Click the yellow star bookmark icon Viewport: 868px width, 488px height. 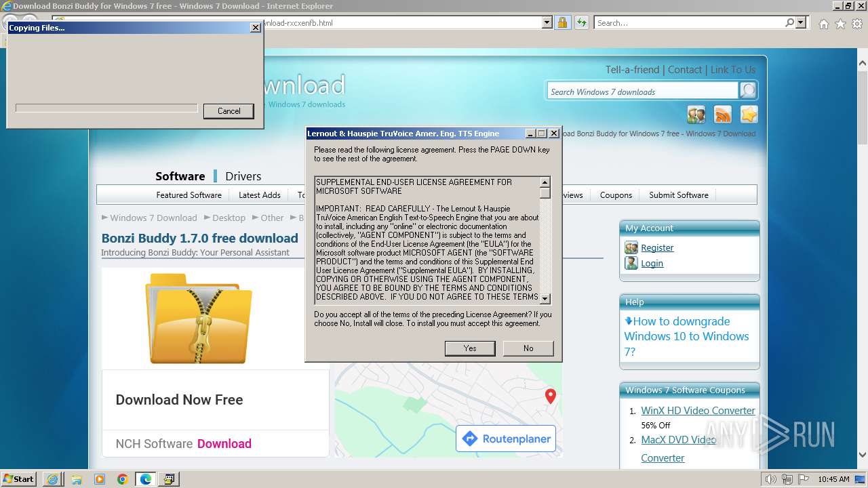point(749,115)
